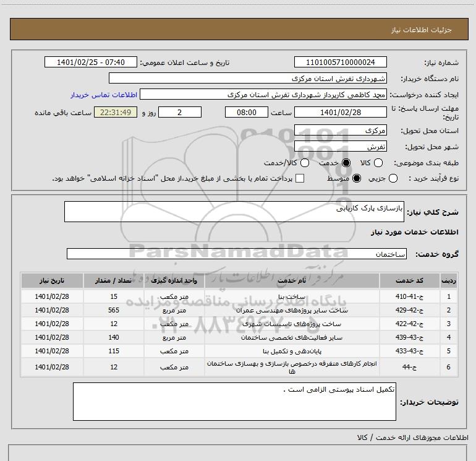Click service name ساخت پروژه‌های تاسیسات شهری
Image resolution: width=476 pixels, height=461 pixels.
pos(292,324)
